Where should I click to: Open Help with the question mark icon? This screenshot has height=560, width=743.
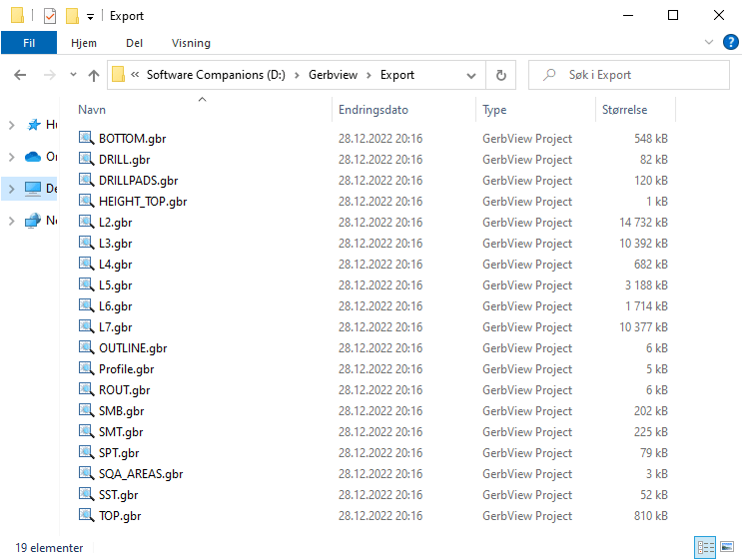point(730,42)
